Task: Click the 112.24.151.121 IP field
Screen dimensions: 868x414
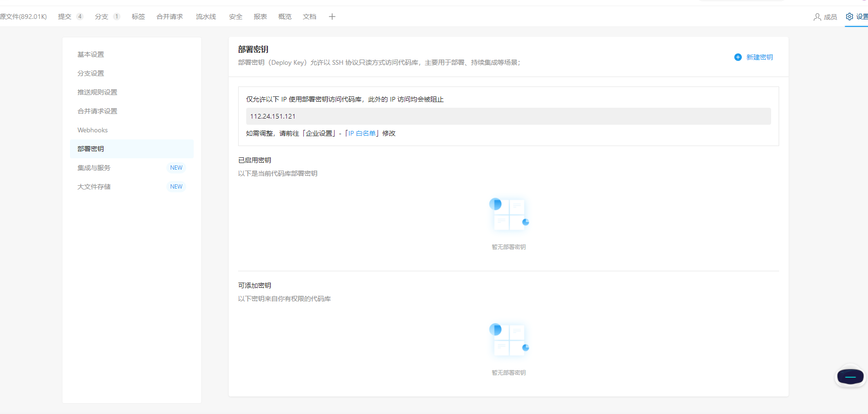Action: point(508,116)
